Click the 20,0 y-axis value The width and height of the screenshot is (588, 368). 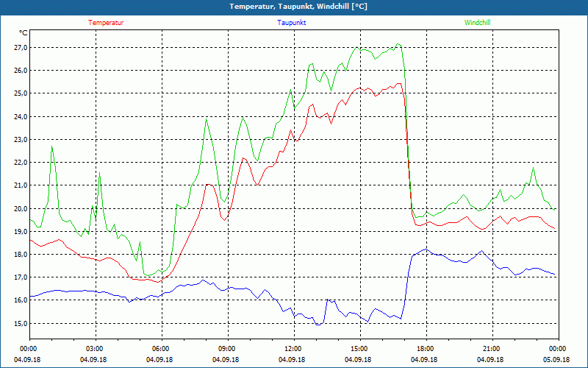pos(21,209)
